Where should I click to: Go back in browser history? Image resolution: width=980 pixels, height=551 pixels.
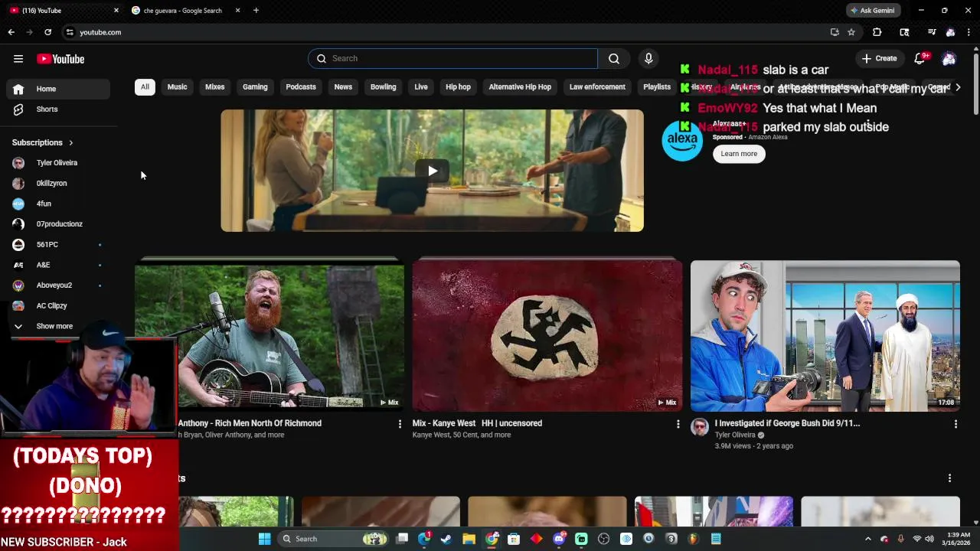(x=11, y=32)
